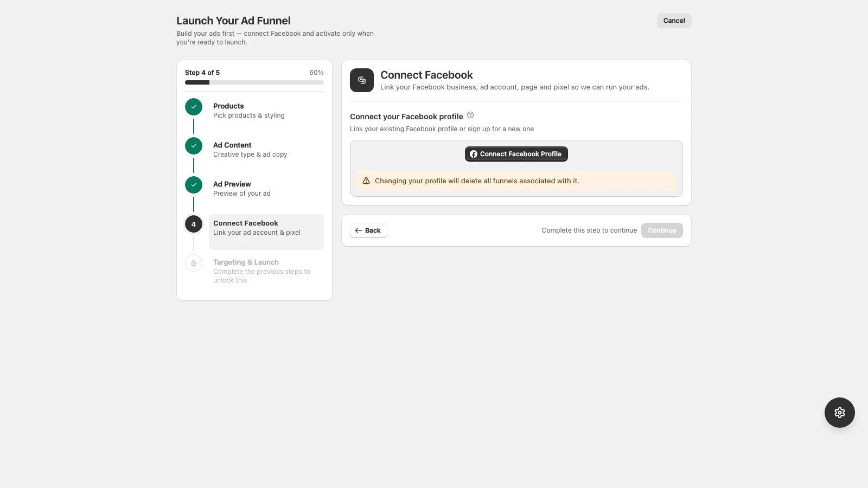The width and height of the screenshot is (868, 488).
Task: Click Products step green checkmark
Action: pos(194,107)
